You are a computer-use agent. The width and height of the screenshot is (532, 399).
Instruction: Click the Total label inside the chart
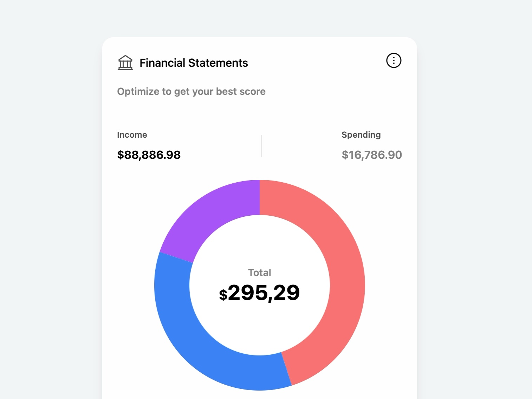click(259, 272)
